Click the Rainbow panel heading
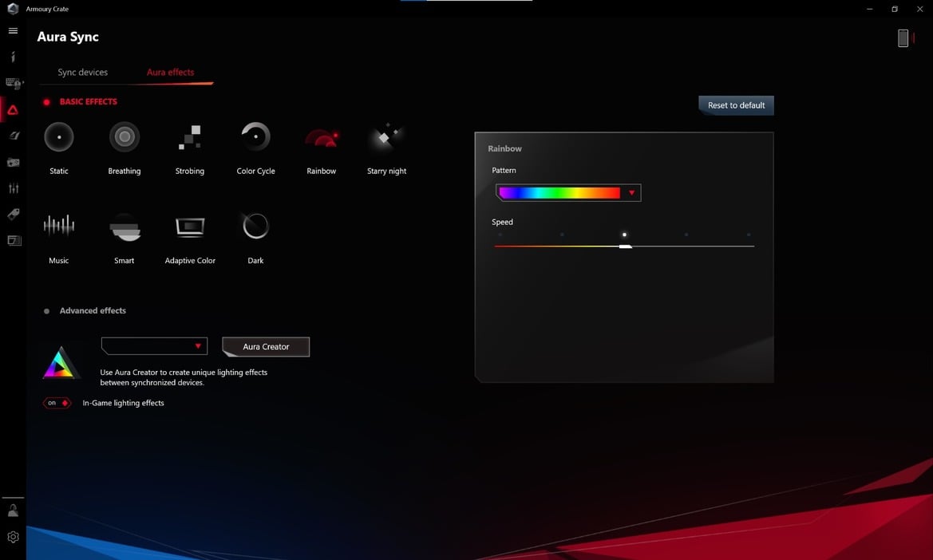Image resolution: width=933 pixels, height=560 pixels. tap(504, 148)
